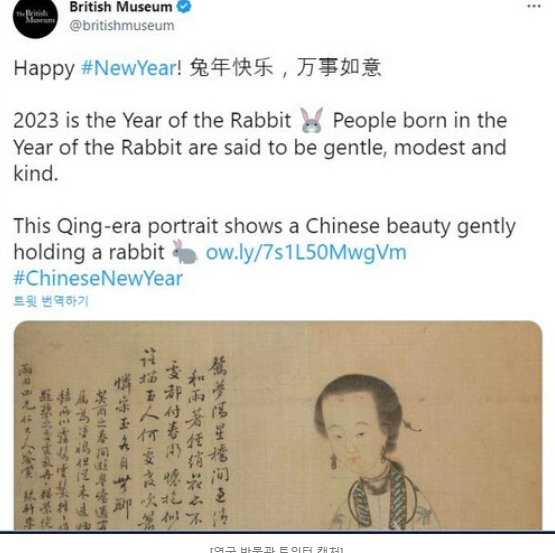Open the British Museum display name
The height and width of the screenshot is (553, 555).
click(x=121, y=7)
